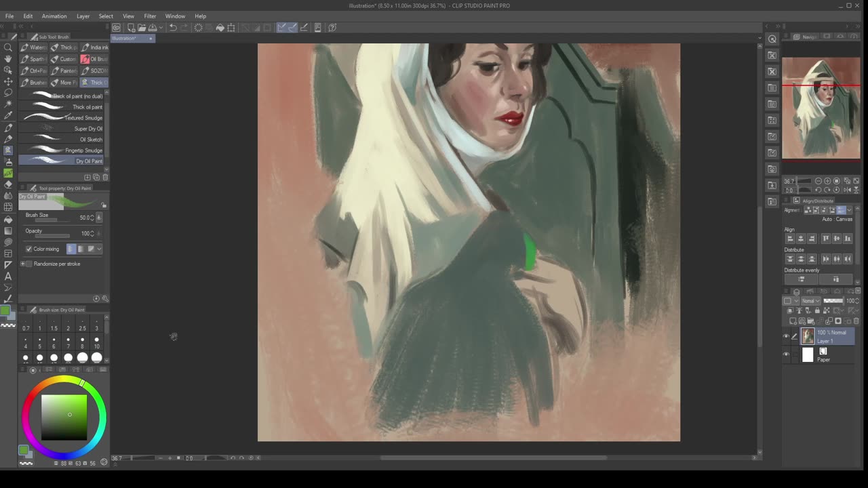Image resolution: width=868 pixels, height=488 pixels.
Task: Select the Oil Brush group
Action: click(94, 59)
